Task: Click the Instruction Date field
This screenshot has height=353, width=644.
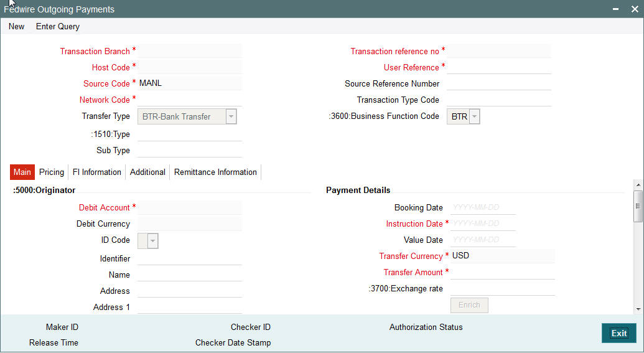Action: tap(483, 224)
